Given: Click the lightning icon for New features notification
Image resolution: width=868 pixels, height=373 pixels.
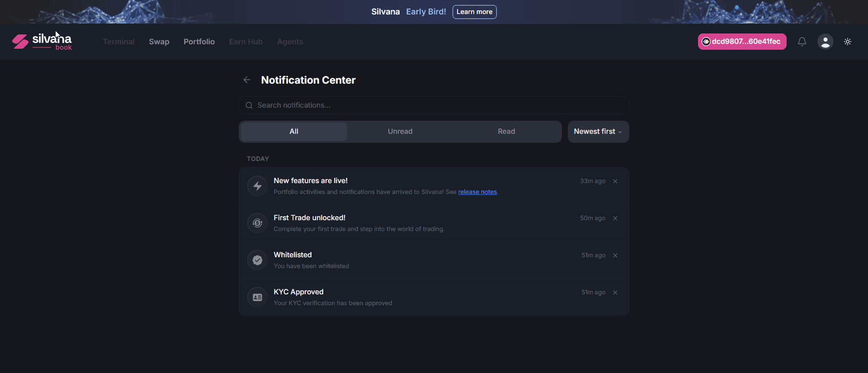Looking at the screenshot, I should (257, 186).
